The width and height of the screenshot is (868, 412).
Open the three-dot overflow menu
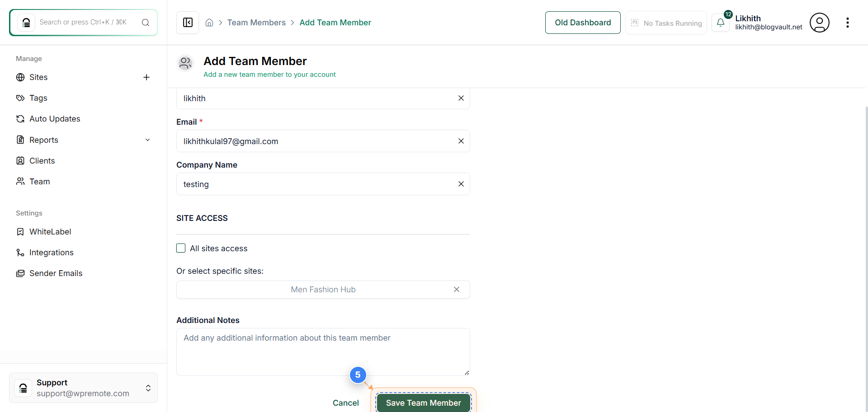[x=848, y=22]
